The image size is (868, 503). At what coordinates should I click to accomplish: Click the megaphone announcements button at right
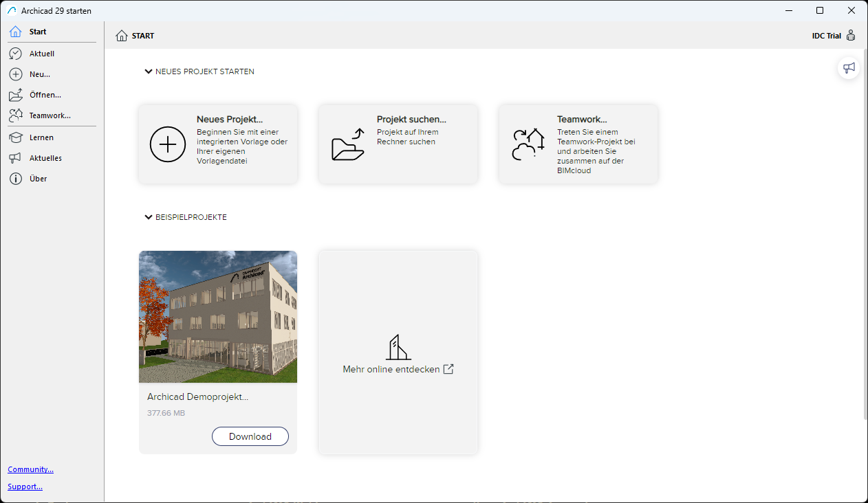849,67
